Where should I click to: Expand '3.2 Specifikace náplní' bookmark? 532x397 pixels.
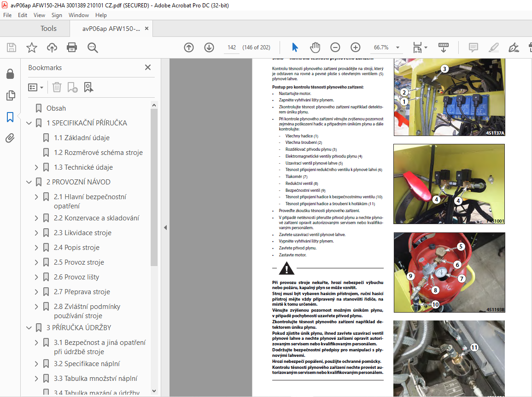tap(36, 364)
